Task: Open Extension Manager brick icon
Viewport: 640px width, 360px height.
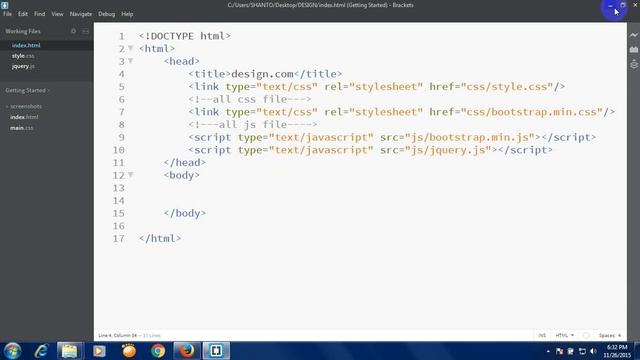Action: (x=633, y=49)
